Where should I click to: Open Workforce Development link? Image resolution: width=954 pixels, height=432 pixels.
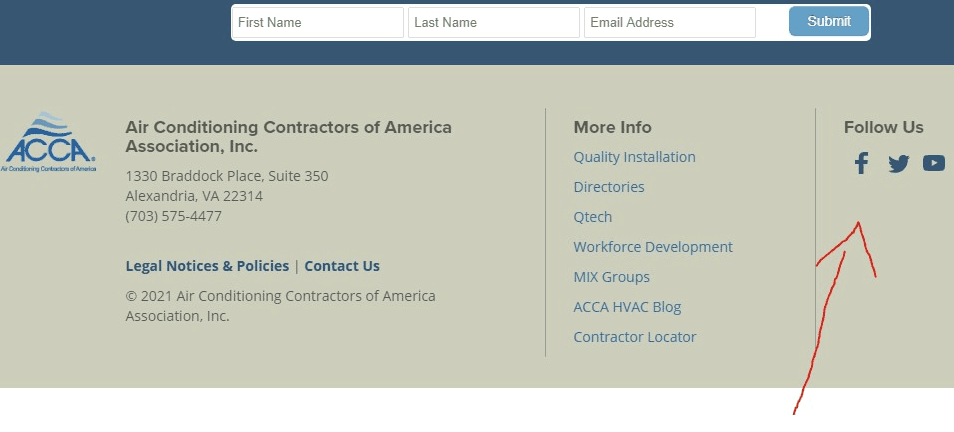pos(653,247)
